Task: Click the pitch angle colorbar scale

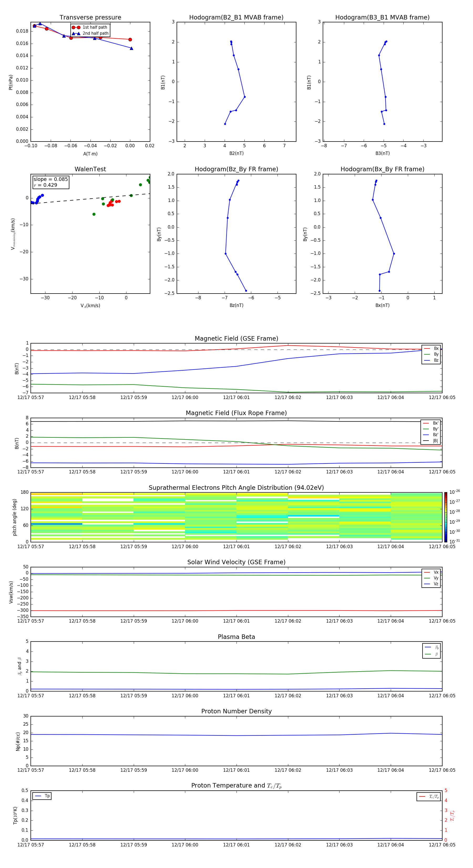Action: point(446,517)
